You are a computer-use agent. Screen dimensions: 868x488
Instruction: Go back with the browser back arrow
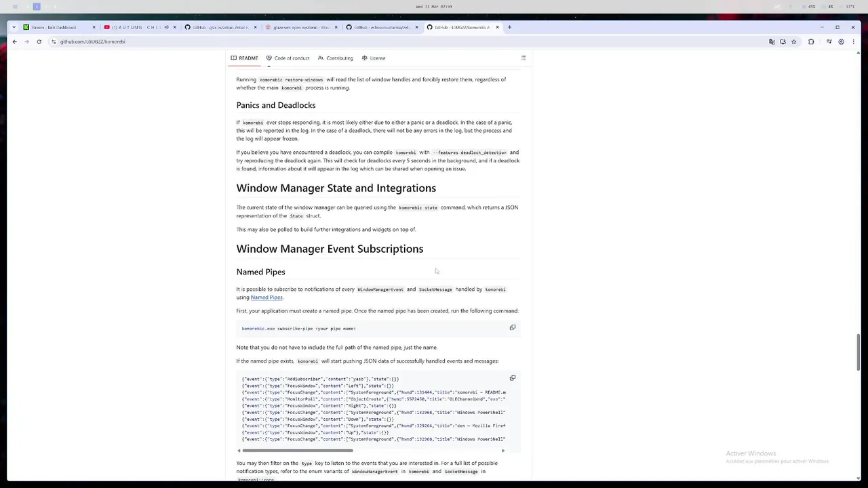pyautogui.click(x=14, y=41)
